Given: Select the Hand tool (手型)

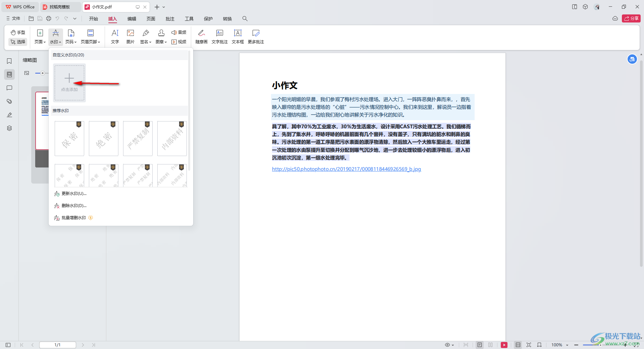Looking at the screenshot, I should (18, 33).
